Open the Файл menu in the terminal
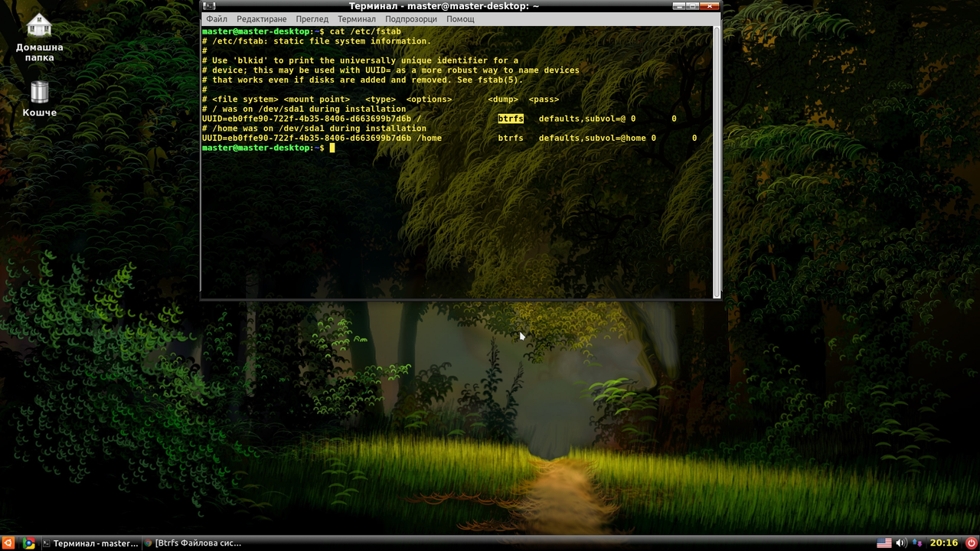This screenshot has width=980, height=551. click(x=217, y=19)
